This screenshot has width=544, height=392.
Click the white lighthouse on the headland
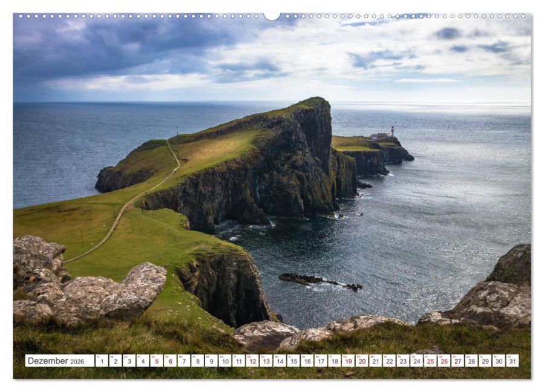(x=392, y=131)
